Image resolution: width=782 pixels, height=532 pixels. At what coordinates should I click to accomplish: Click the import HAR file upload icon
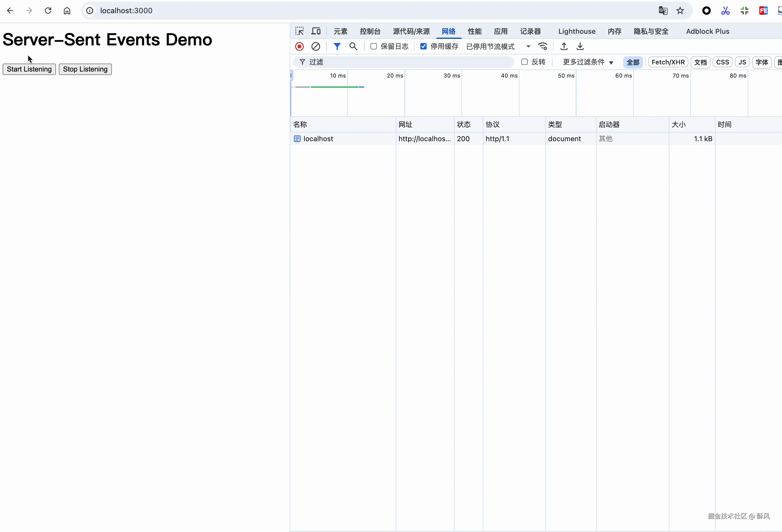tap(564, 46)
